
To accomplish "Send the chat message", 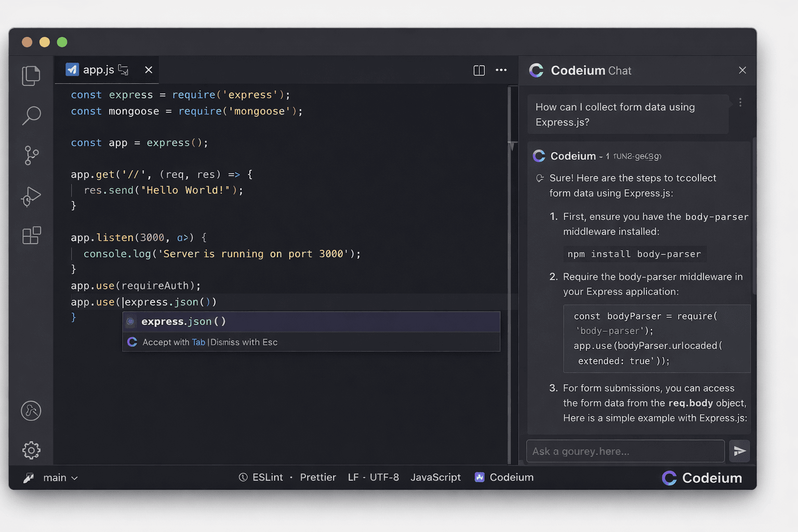I will [x=739, y=451].
